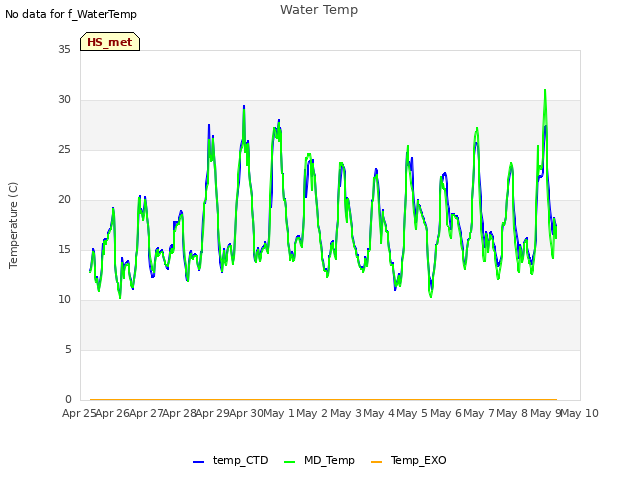The height and width of the screenshot is (480, 640).
Task: Click the Apr 30 x-axis tick label
Action: (x=246, y=413)
